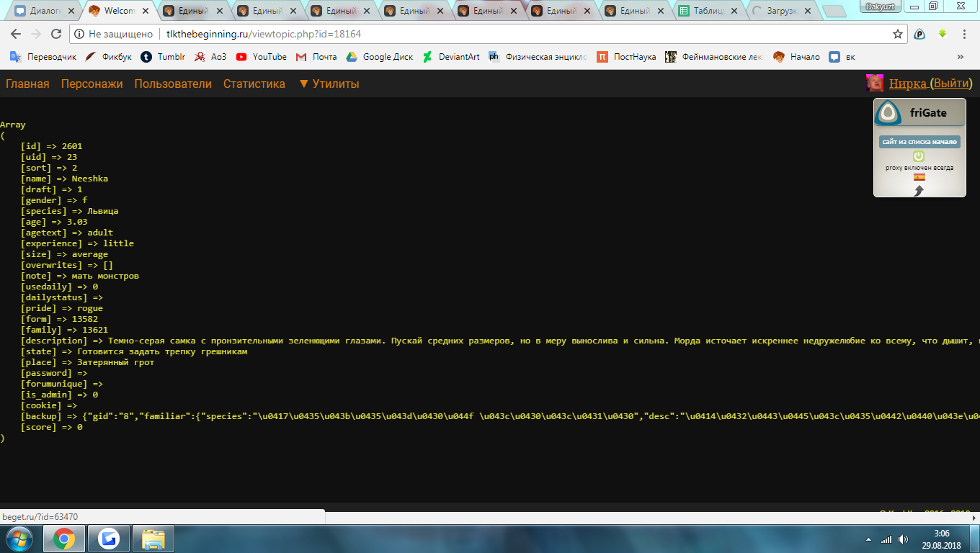980x553 pixels.
Task: Open File Explorer from the taskbar
Action: 153,539
